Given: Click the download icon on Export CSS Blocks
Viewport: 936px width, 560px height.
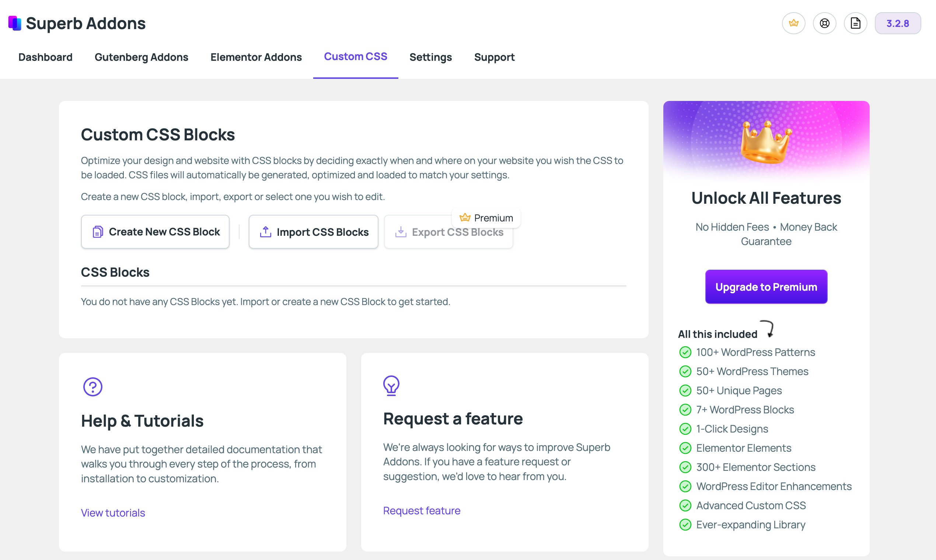Looking at the screenshot, I should 401,231.
